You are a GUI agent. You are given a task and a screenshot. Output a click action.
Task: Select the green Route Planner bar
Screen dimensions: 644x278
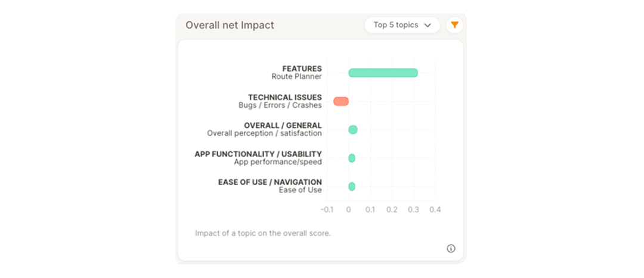(383, 73)
